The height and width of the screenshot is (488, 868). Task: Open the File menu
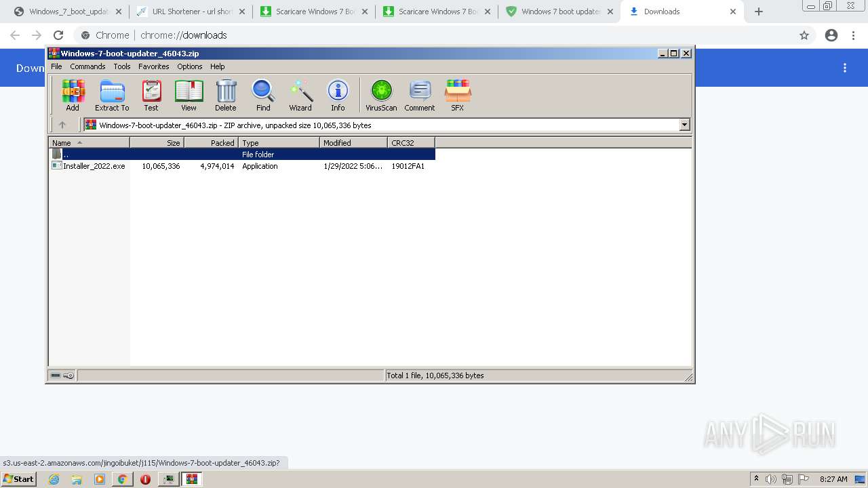click(56, 66)
